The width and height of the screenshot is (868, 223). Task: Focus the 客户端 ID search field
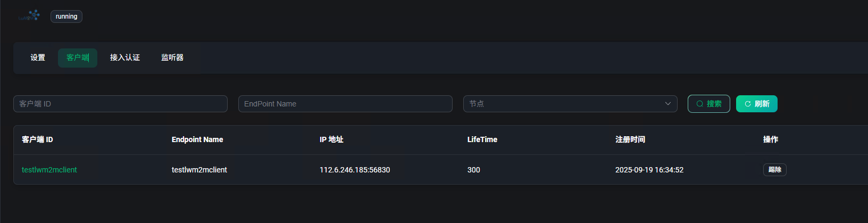120,104
